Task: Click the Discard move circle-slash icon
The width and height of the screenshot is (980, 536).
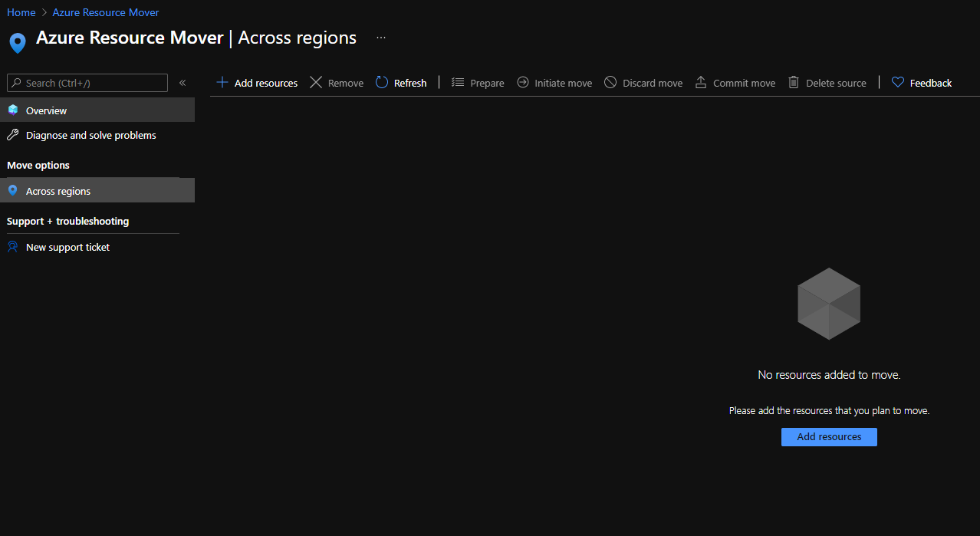Action: [610, 82]
